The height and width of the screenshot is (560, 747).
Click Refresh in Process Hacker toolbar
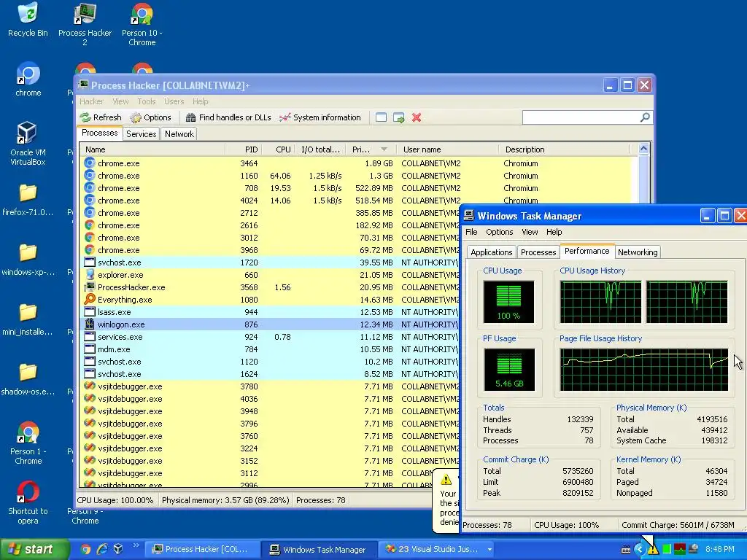click(101, 117)
